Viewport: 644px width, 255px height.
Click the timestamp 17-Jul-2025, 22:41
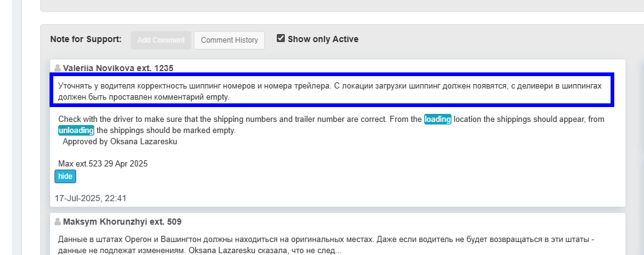click(x=90, y=199)
